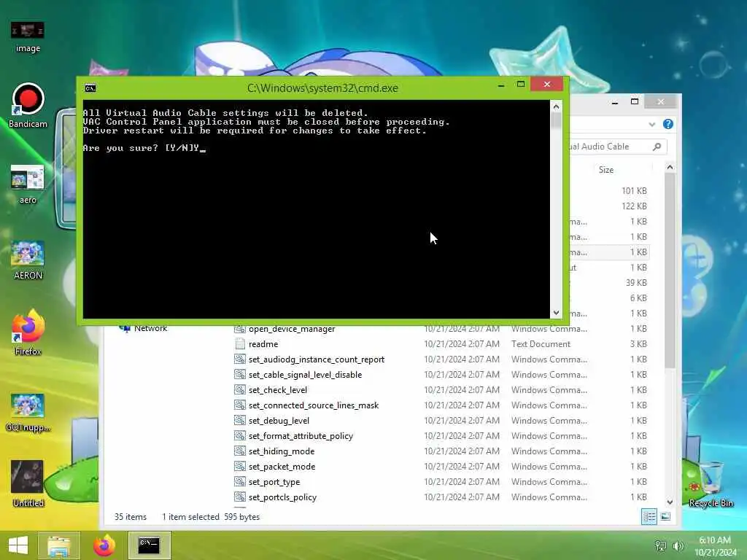Click the set_check_level file icon
The width and height of the screenshot is (747, 560).
pos(240,389)
